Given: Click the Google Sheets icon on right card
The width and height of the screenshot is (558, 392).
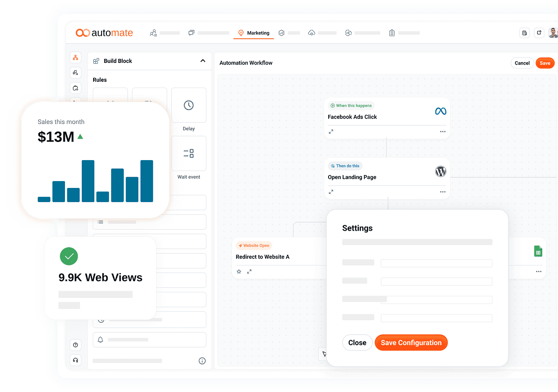Looking at the screenshot, I should point(538,251).
